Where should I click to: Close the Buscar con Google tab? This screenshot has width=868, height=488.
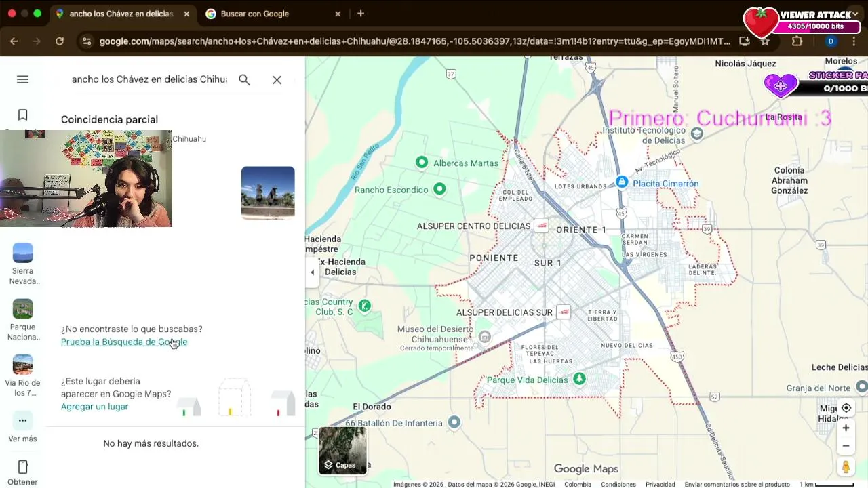tap(338, 14)
